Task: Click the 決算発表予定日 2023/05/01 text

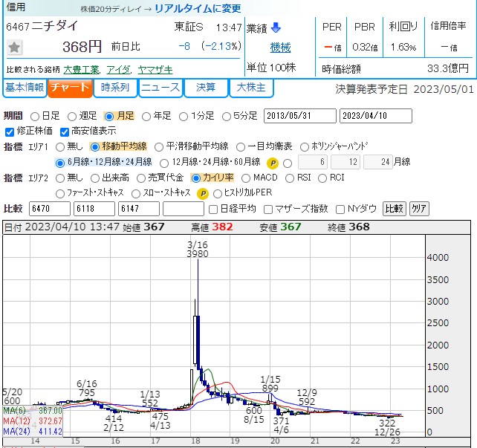Action: [405, 89]
